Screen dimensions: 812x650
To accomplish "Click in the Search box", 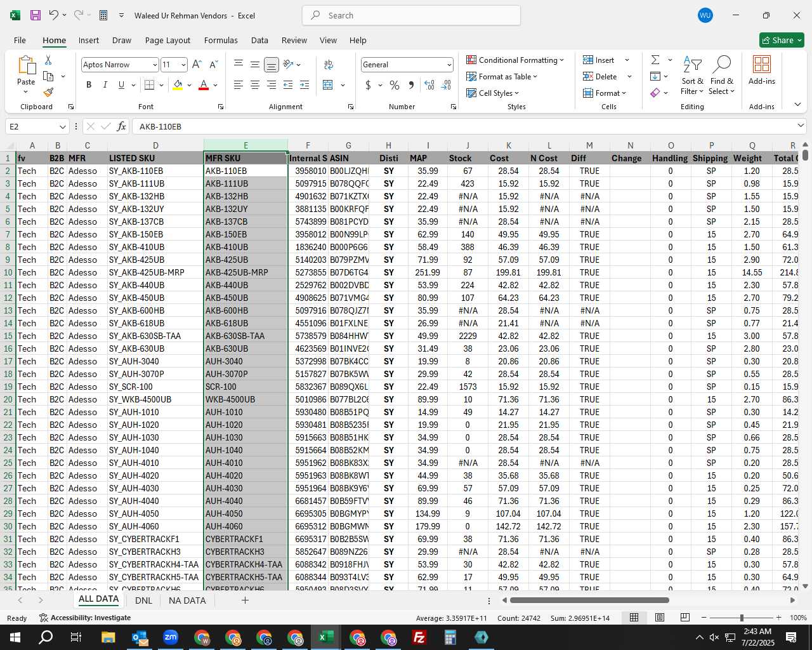I will click(411, 15).
